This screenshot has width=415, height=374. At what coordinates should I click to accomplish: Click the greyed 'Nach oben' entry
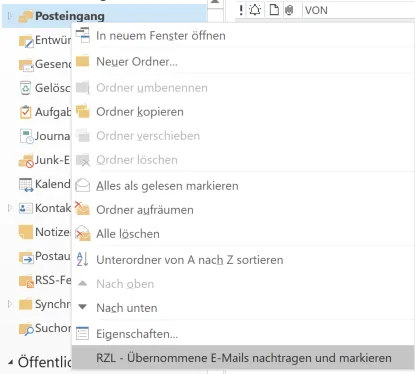tap(243, 284)
